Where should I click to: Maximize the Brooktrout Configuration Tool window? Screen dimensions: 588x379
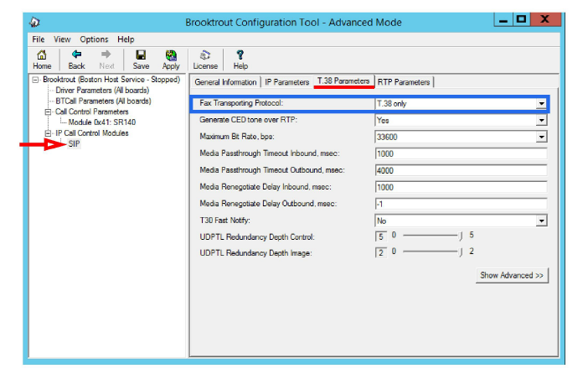[x=521, y=20]
